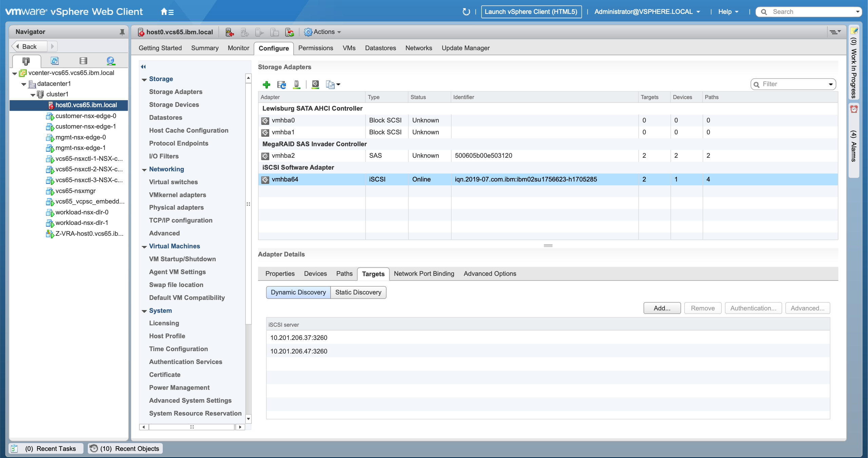Collapse the Networking section in sidebar
Screen dimensions: 868x458
(144, 170)
